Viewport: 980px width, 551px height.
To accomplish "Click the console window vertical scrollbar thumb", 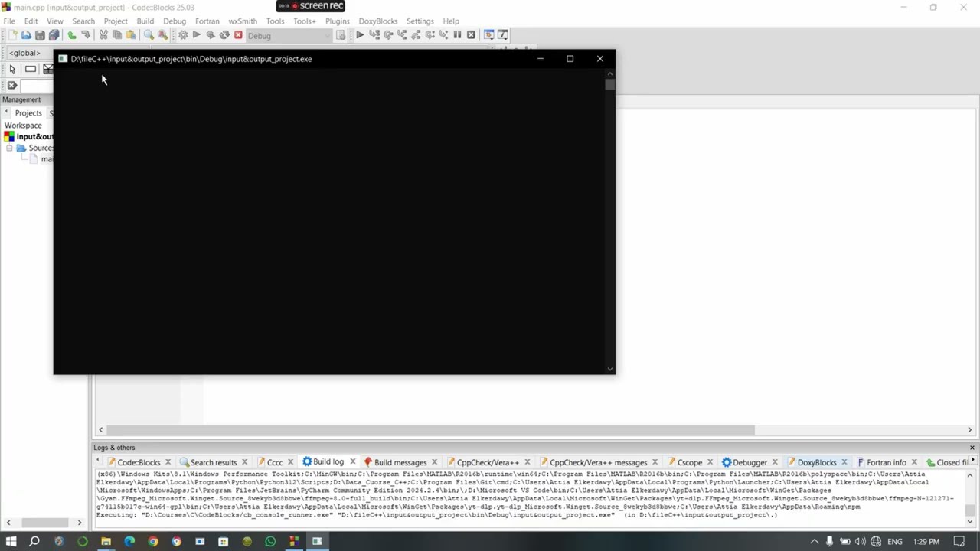I will 609,85.
